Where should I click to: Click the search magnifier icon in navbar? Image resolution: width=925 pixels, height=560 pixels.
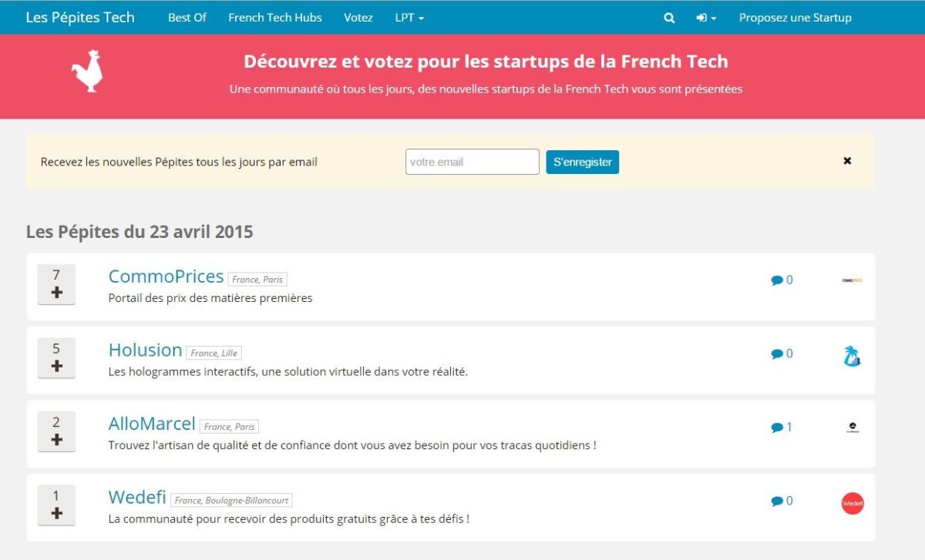pyautogui.click(x=669, y=18)
